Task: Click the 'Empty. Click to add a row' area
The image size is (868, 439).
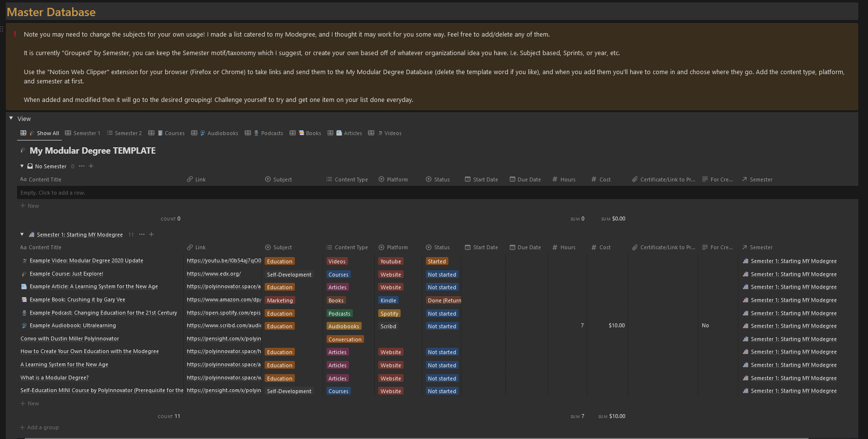Action: (53, 193)
